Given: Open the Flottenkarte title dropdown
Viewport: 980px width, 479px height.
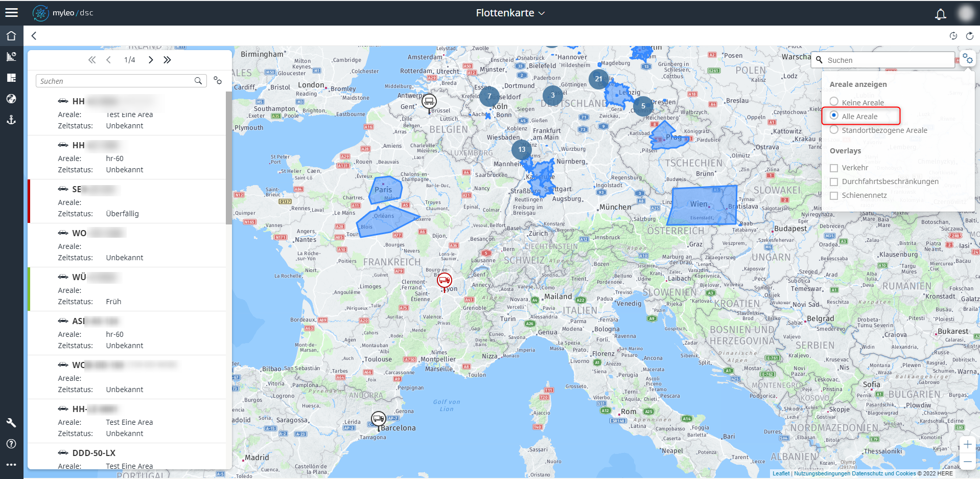Looking at the screenshot, I should pos(510,13).
